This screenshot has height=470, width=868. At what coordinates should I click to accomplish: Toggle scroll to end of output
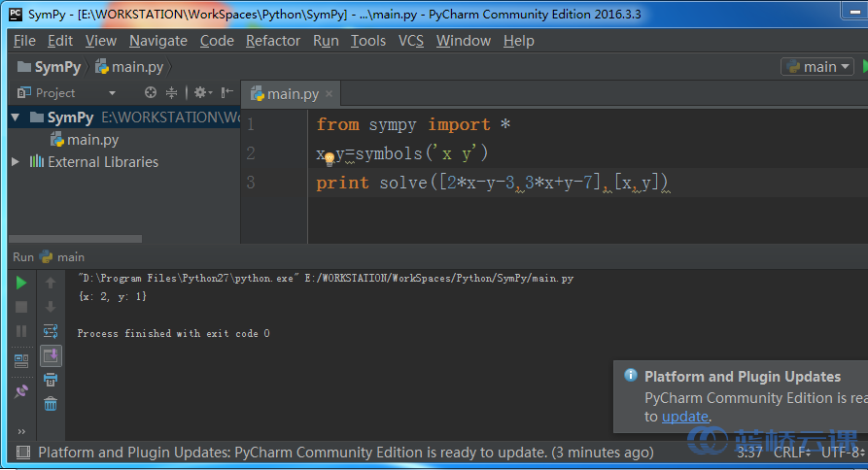click(x=51, y=355)
